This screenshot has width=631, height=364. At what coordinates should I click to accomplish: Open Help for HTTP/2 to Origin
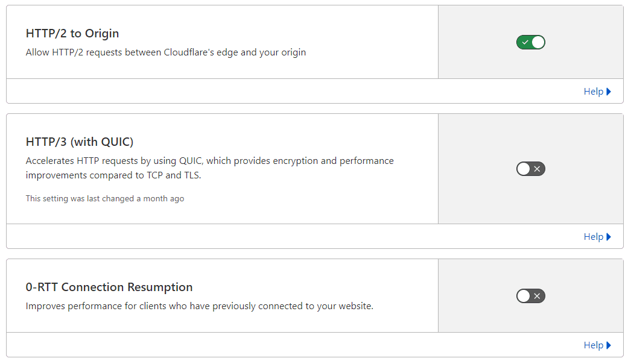(593, 91)
